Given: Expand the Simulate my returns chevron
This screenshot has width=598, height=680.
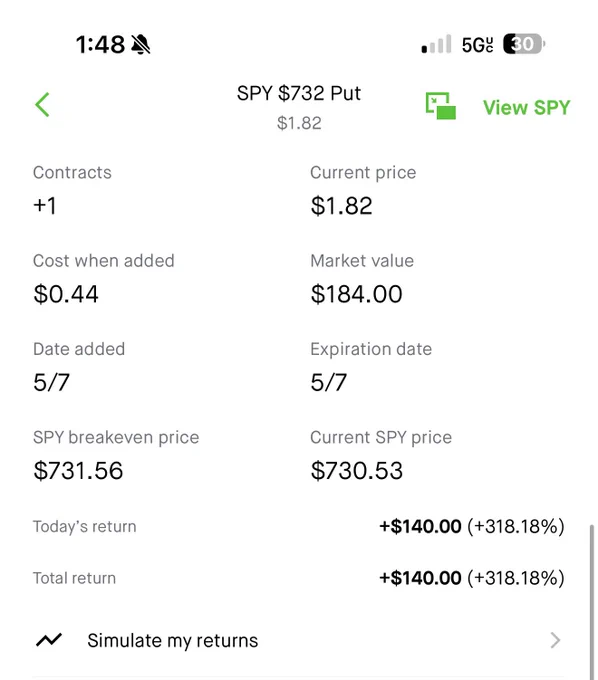Looking at the screenshot, I should [555, 640].
